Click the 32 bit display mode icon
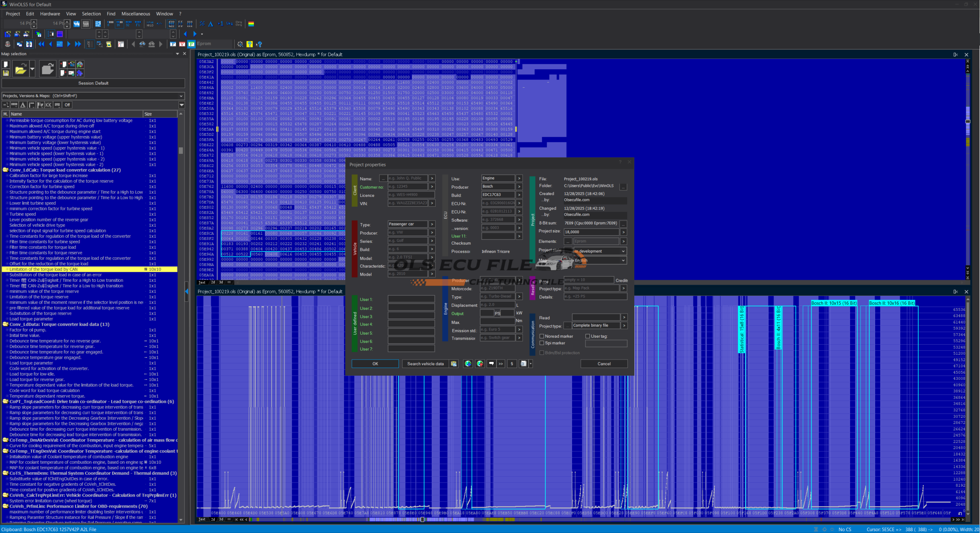Viewport: 980px width, 533px height. tap(128, 24)
